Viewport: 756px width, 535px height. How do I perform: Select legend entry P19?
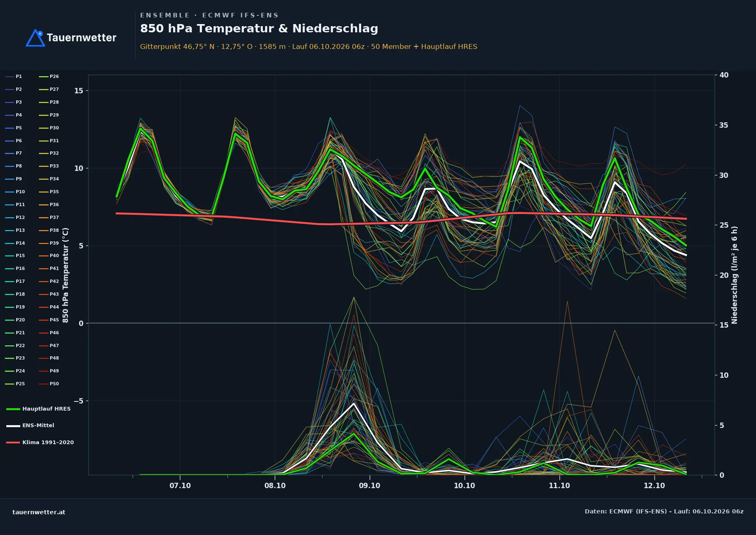click(15, 307)
